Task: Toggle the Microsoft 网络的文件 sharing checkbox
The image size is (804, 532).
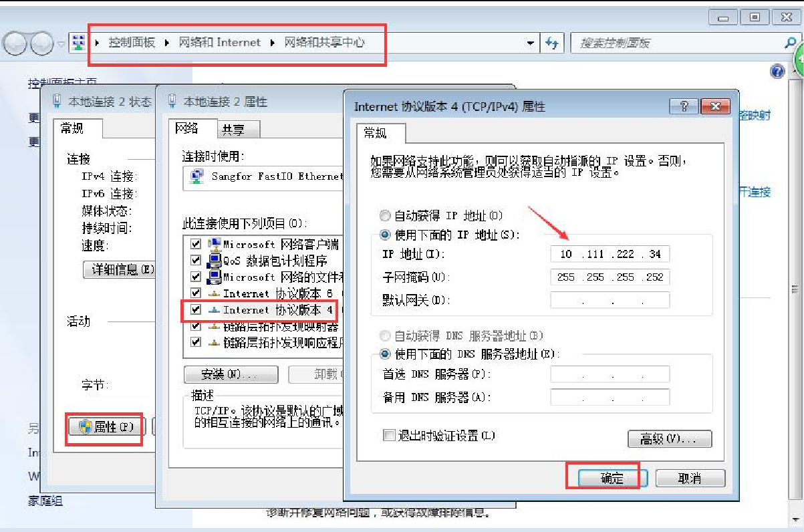Action: (196, 277)
